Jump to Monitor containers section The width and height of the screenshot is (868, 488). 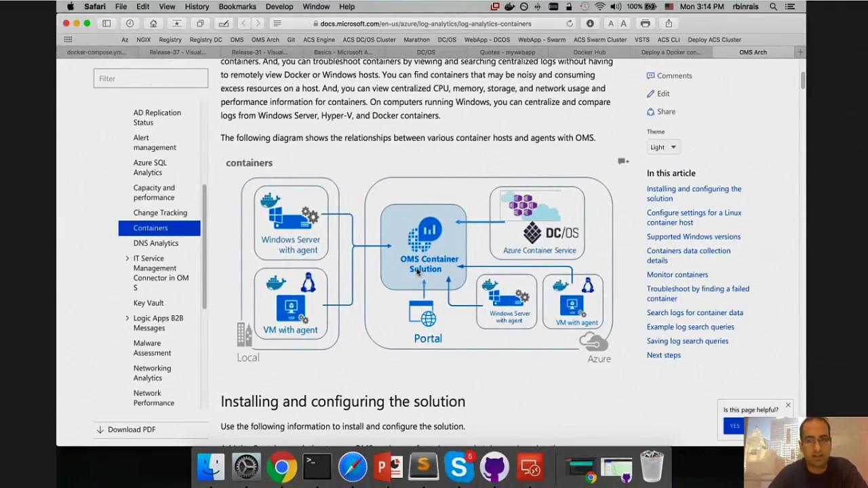[677, 274]
